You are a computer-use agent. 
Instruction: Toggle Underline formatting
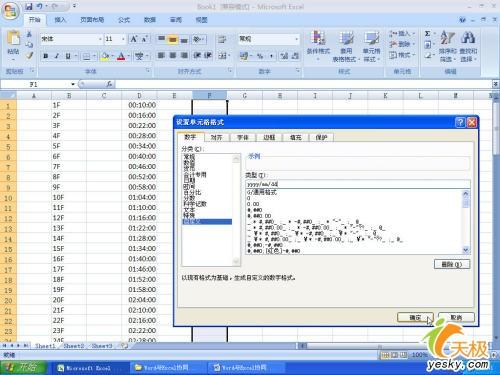tap(68, 56)
